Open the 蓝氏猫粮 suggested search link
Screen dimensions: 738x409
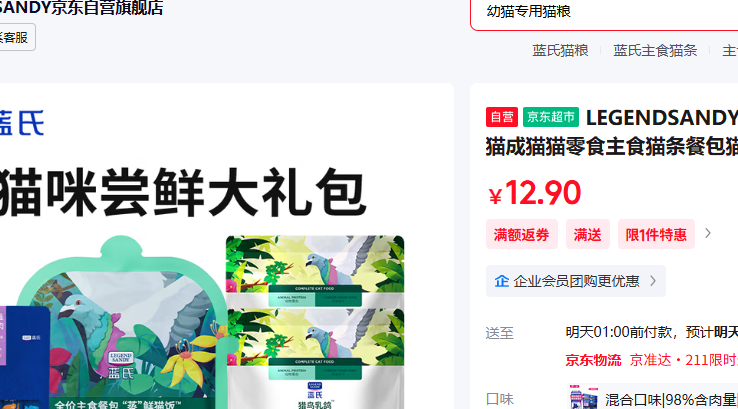[560, 50]
